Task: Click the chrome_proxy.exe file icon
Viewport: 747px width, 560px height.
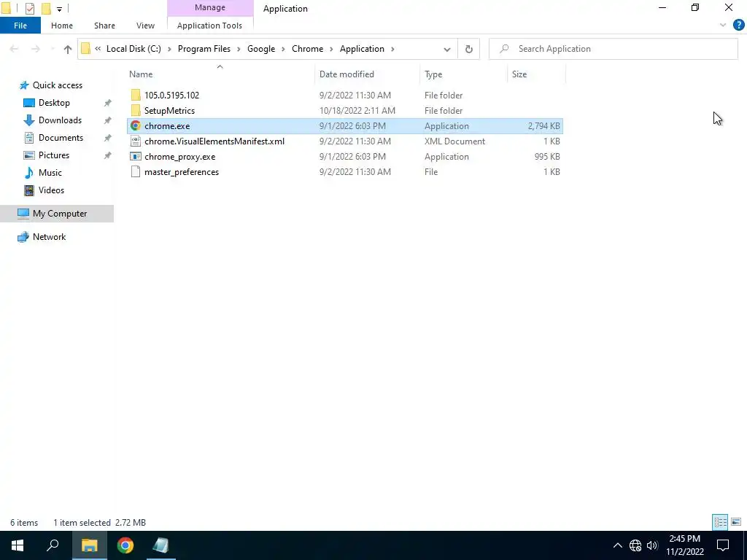Action: click(136, 156)
